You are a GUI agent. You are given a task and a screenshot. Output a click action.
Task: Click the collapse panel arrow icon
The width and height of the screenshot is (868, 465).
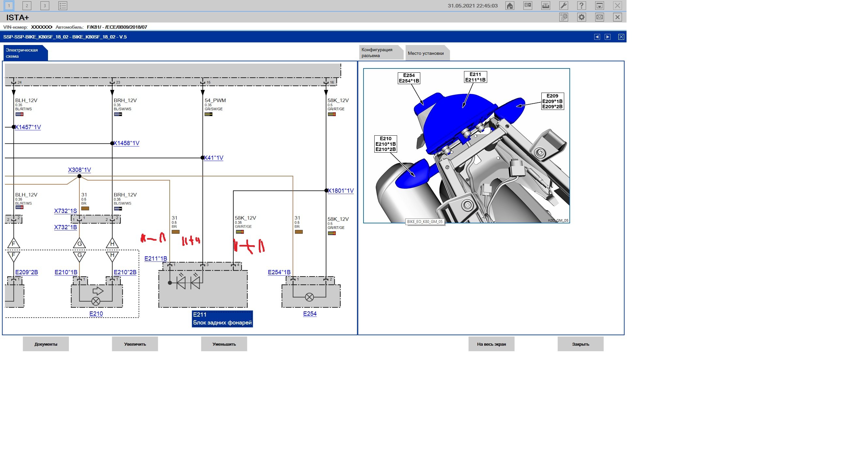599,6
